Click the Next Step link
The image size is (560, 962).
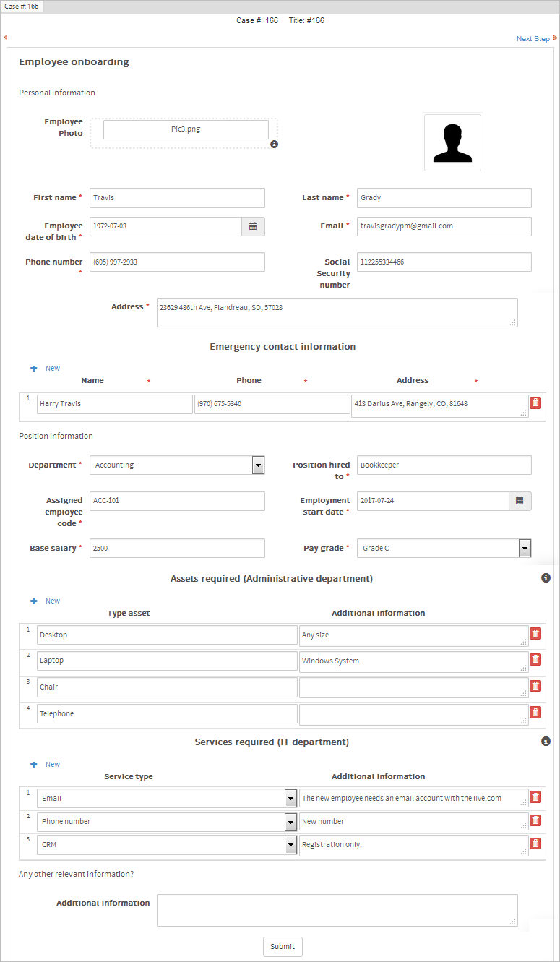(533, 39)
